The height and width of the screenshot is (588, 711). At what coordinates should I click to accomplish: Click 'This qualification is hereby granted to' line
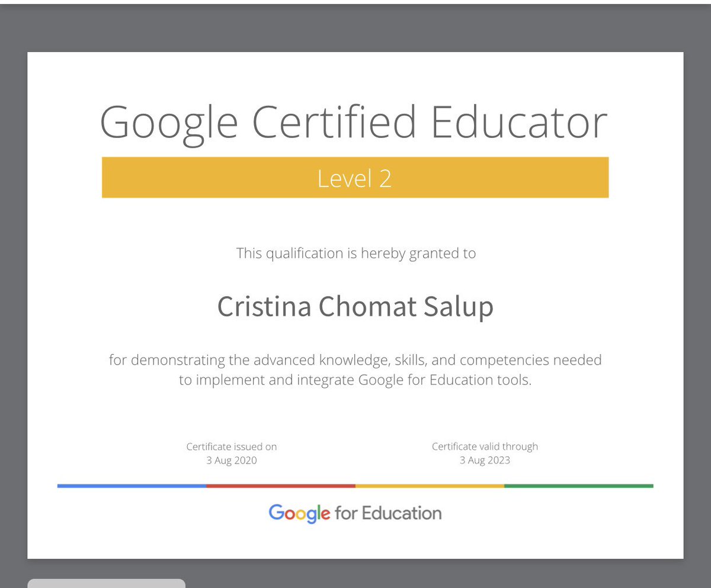point(356,253)
